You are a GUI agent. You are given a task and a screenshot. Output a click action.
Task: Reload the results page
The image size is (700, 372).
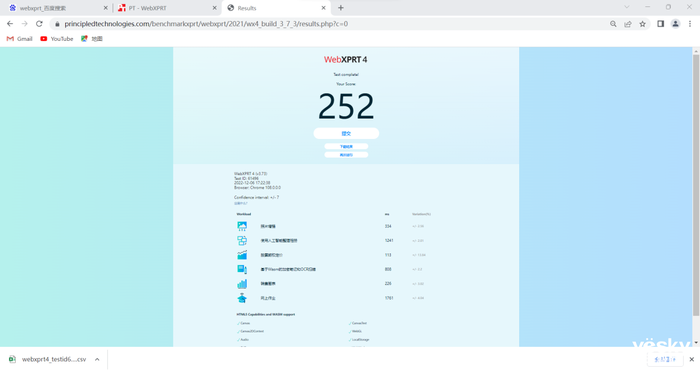(39, 24)
